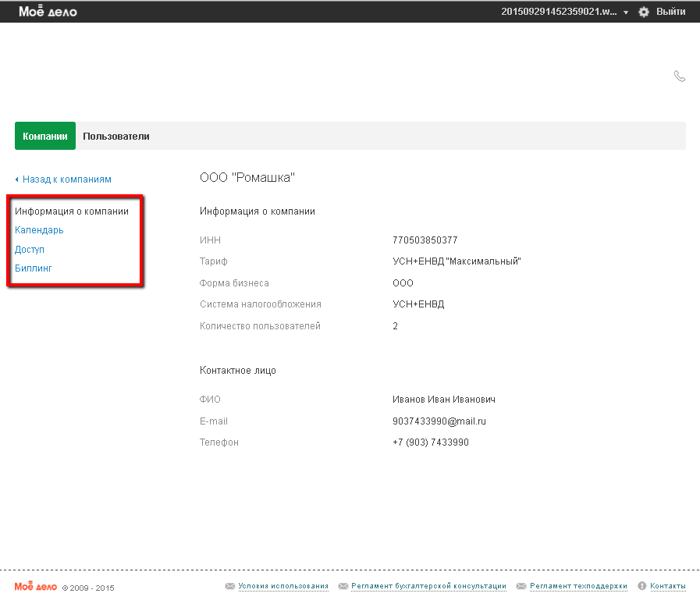This screenshot has height=604, width=700.
Task: Click the tariff value УСН+ЕНВД "Максимальный"
Action: [x=457, y=261]
